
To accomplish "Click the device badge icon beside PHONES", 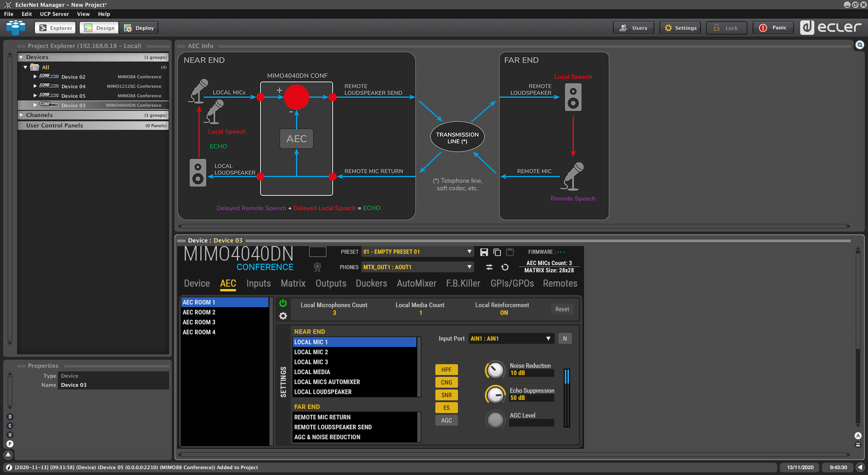I will pyautogui.click(x=317, y=267).
